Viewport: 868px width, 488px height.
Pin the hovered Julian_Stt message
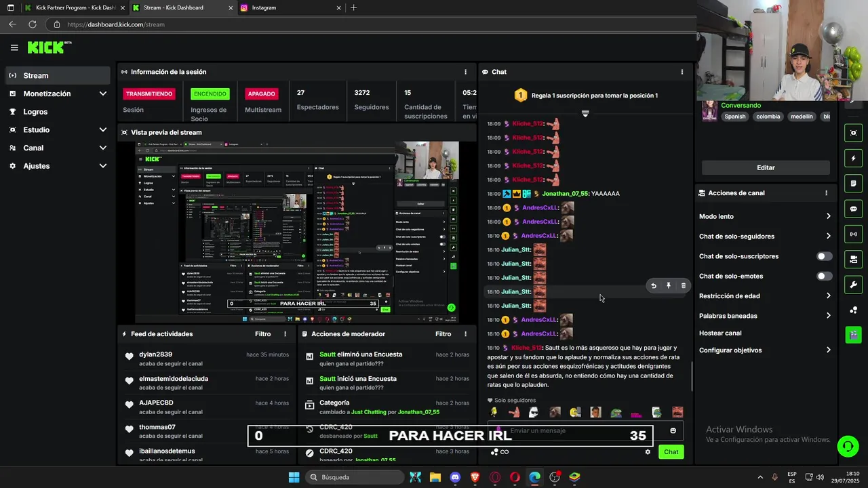[x=669, y=286]
